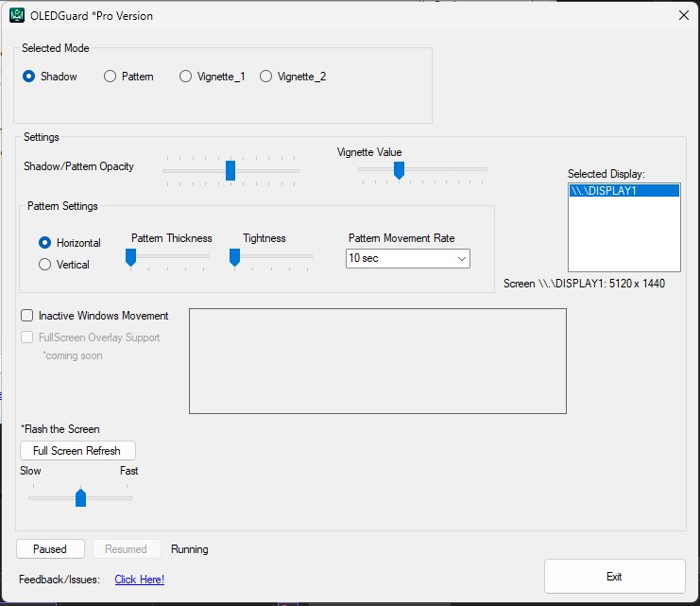
Task: Close the OLEDGuard window
Action: (683, 15)
